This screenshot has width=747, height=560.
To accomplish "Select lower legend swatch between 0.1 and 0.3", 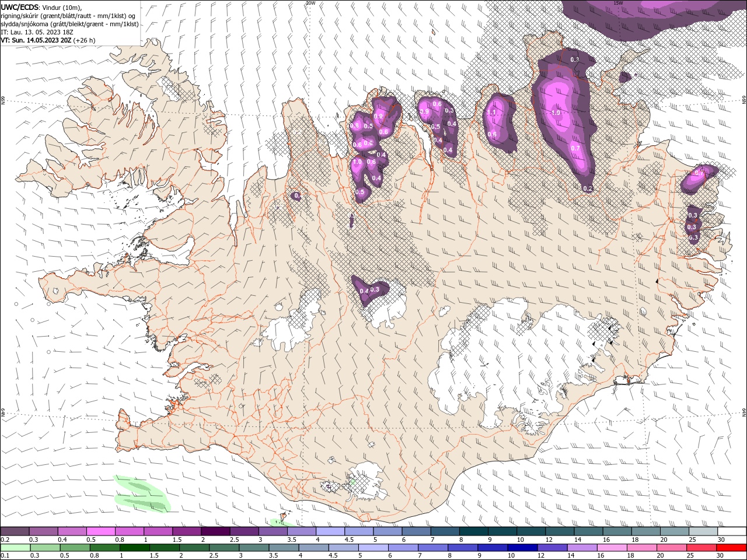I will (15, 548).
